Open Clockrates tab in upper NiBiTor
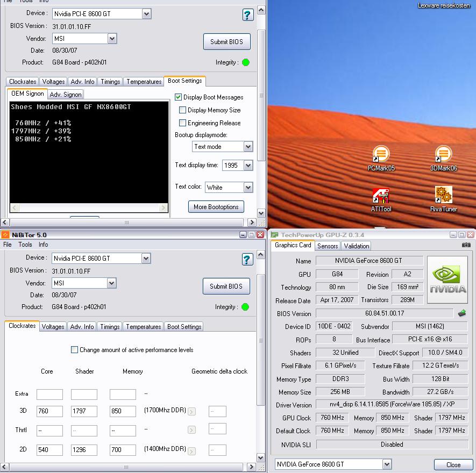Viewport: 476px width, 473px height. [x=23, y=82]
